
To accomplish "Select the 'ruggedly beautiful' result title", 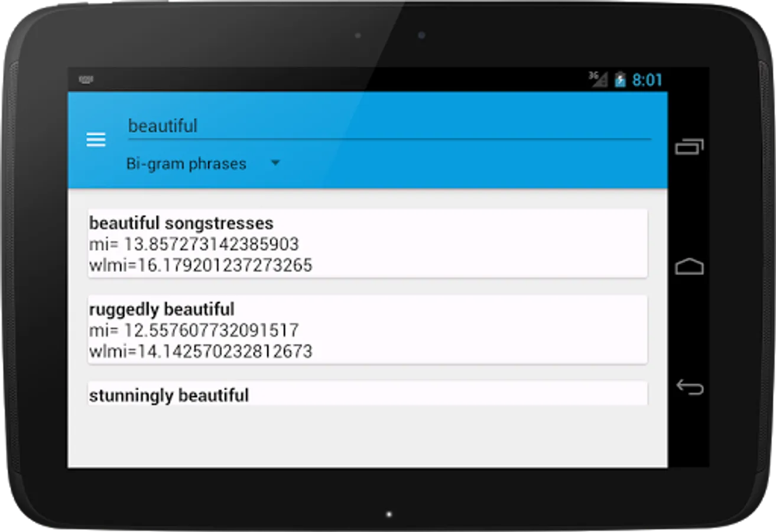I will point(162,309).
